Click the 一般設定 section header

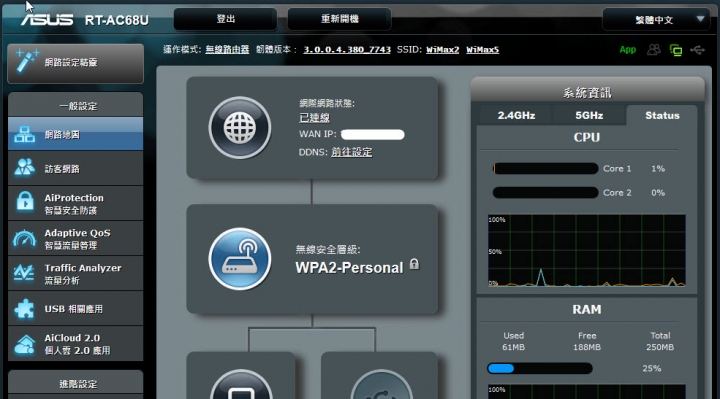[x=76, y=105]
